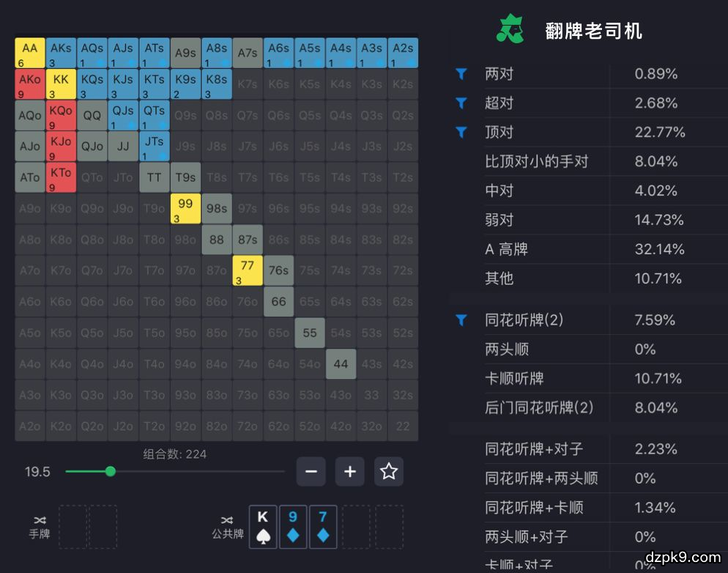Toggle the filter icon beside 顶对

click(x=461, y=133)
